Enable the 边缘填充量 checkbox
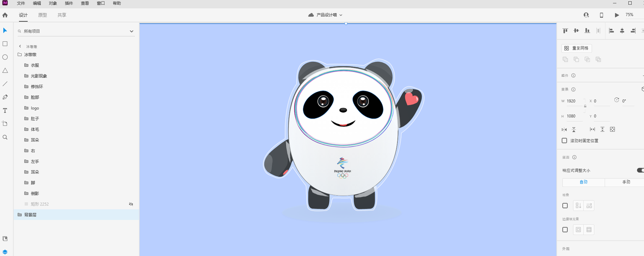Screen dimensions: 644x256 (x=565, y=230)
